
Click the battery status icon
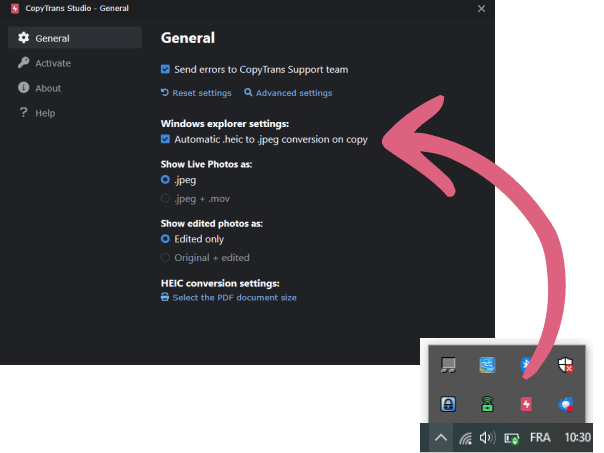512,438
